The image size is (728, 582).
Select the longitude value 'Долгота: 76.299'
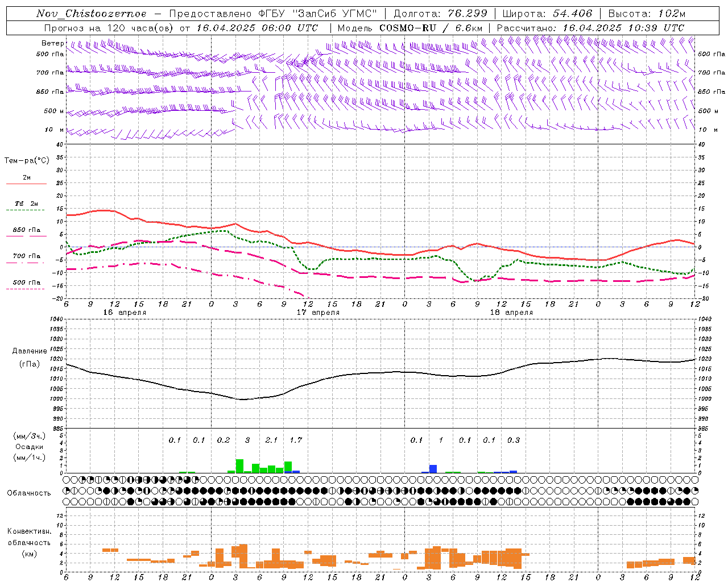point(440,14)
